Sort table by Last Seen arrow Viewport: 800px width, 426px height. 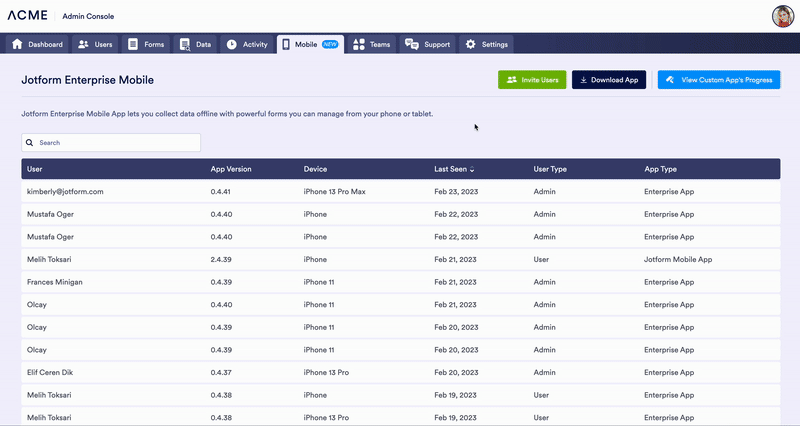pyautogui.click(x=472, y=169)
